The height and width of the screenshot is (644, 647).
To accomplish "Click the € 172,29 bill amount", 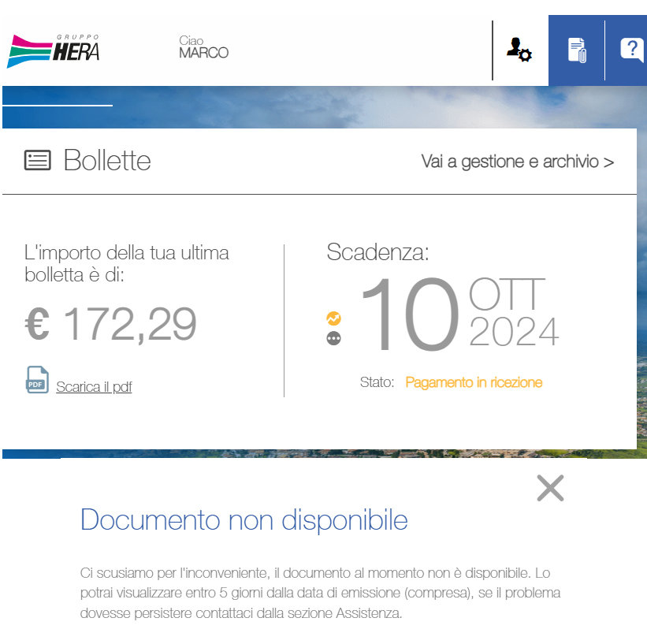I will [x=111, y=323].
